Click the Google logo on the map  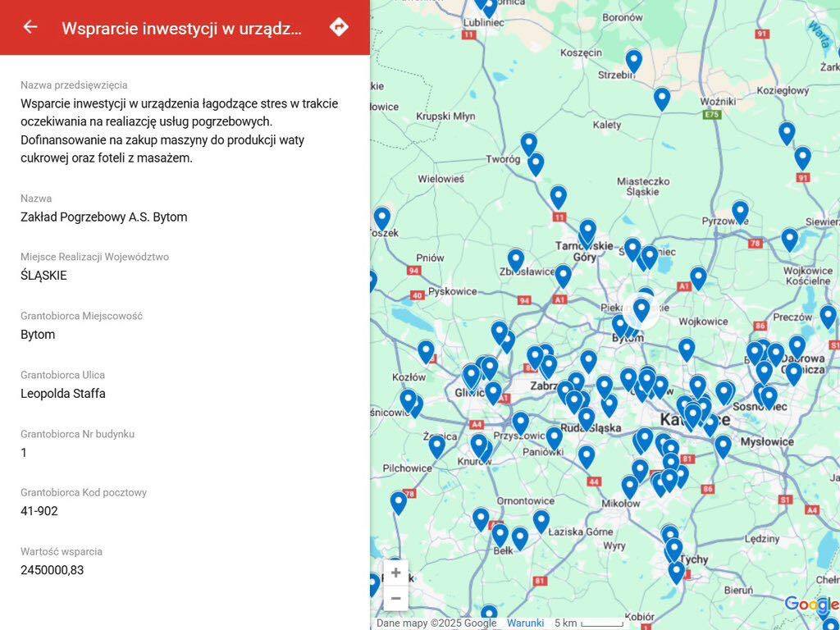tap(810, 605)
